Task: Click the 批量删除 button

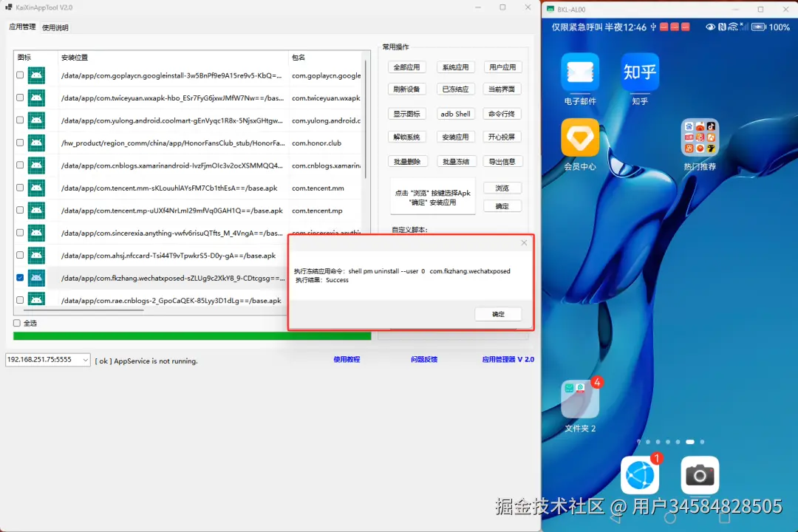Action: (406, 162)
